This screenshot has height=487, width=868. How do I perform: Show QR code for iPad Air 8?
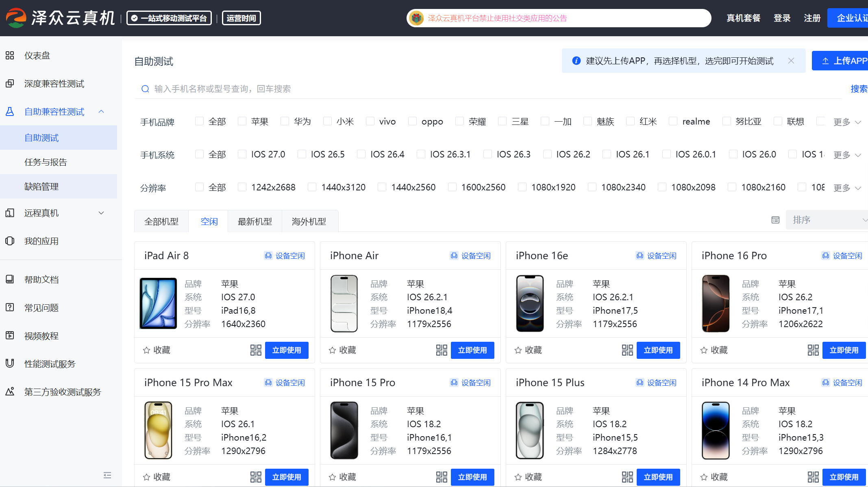pos(256,350)
